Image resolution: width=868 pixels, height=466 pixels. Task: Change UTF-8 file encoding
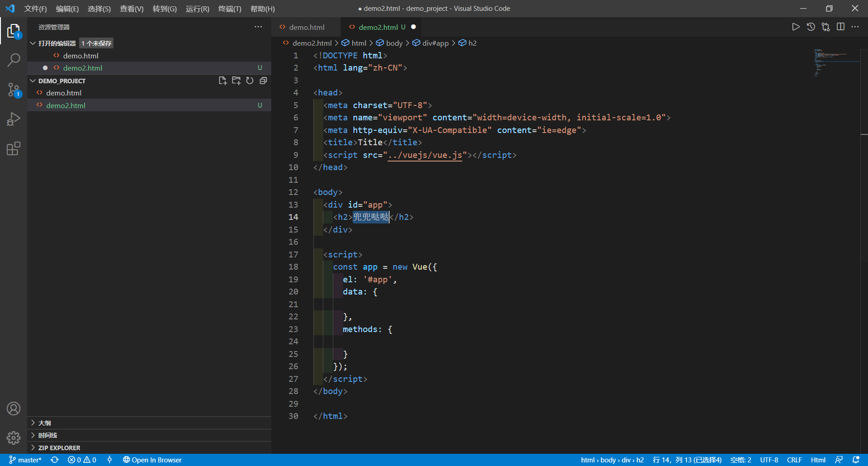[x=769, y=460]
